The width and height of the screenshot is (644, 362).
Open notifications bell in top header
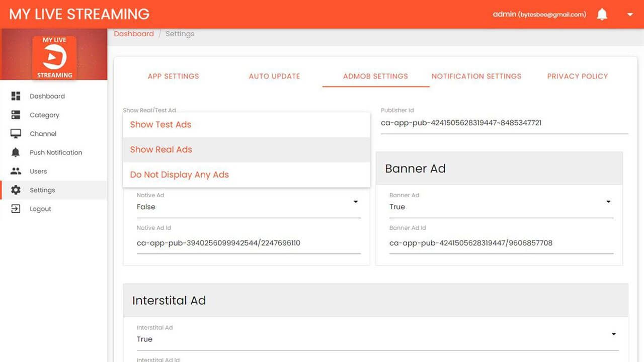pyautogui.click(x=602, y=15)
